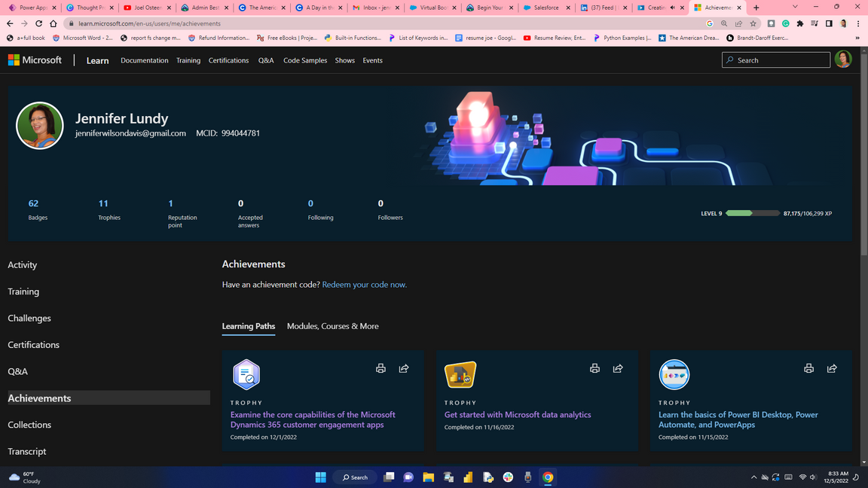This screenshot has height=488, width=868.
Task: Select Transcript in the profile sidebar
Action: click(27, 452)
